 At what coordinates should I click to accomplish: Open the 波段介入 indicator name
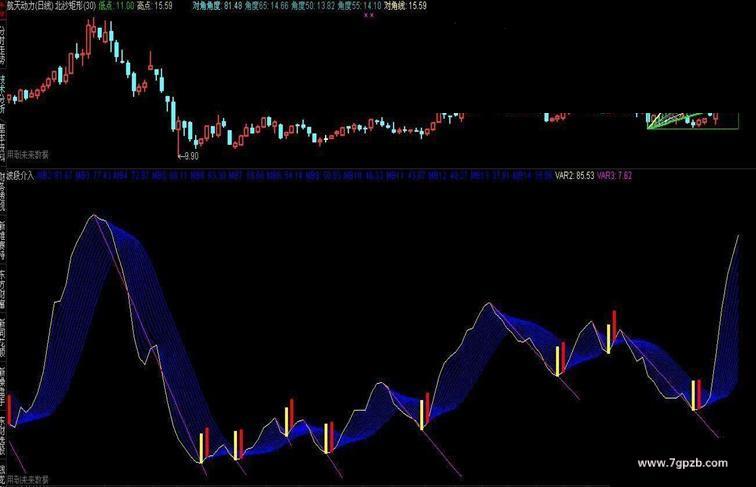[x=20, y=176]
